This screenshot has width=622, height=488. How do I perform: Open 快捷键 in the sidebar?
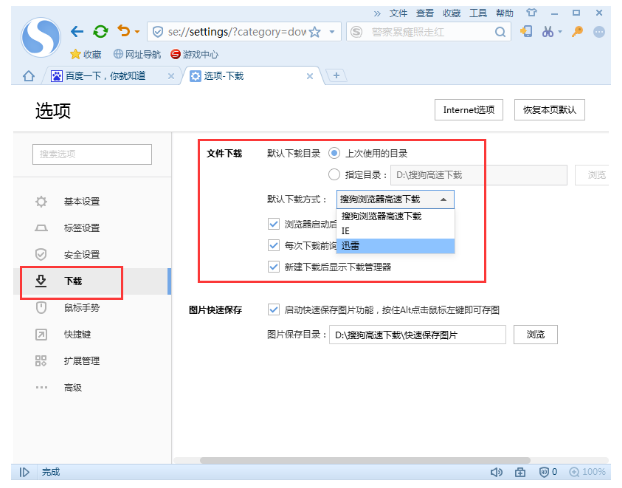coord(77,334)
